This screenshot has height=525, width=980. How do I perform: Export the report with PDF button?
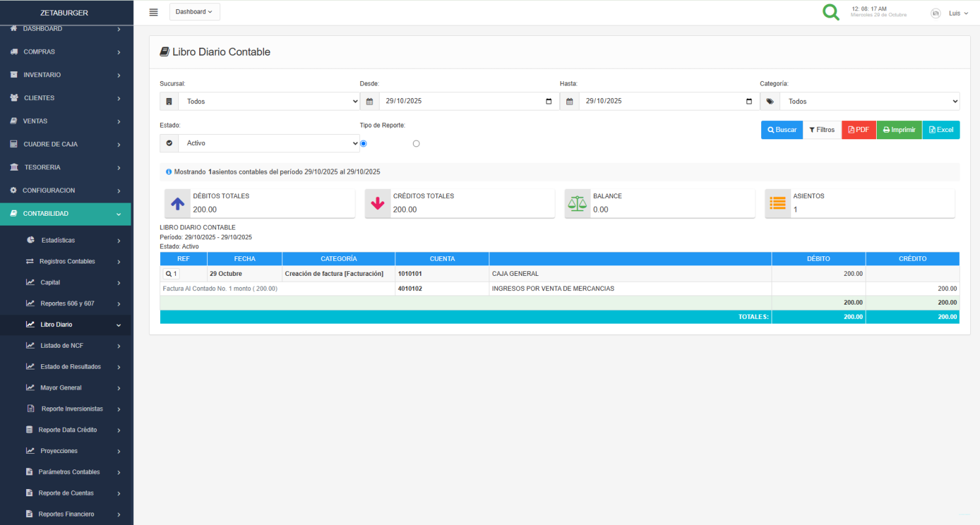[x=858, y=130]
